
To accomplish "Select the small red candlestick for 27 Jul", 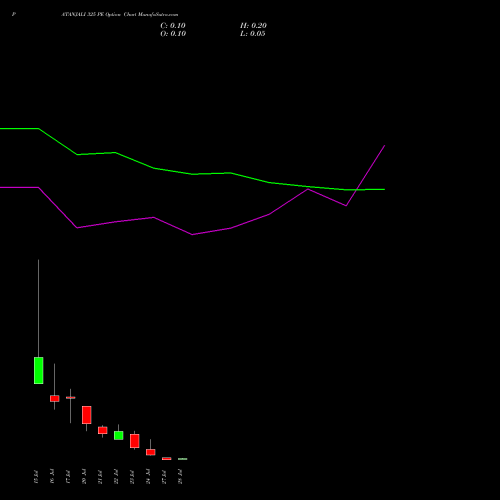I will pyautogui.click(x=167, y=459).
